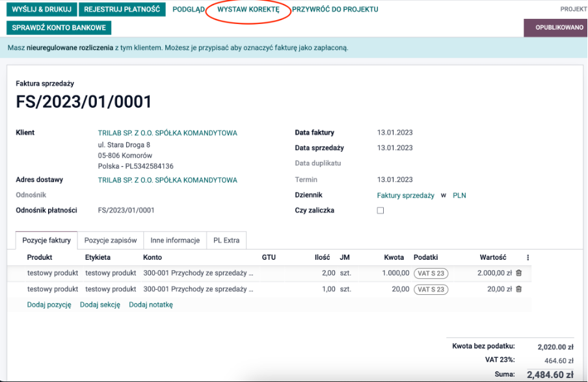Click VAT 23% amount 464.60 zł

pyautogui.click(x=559, y=361)
